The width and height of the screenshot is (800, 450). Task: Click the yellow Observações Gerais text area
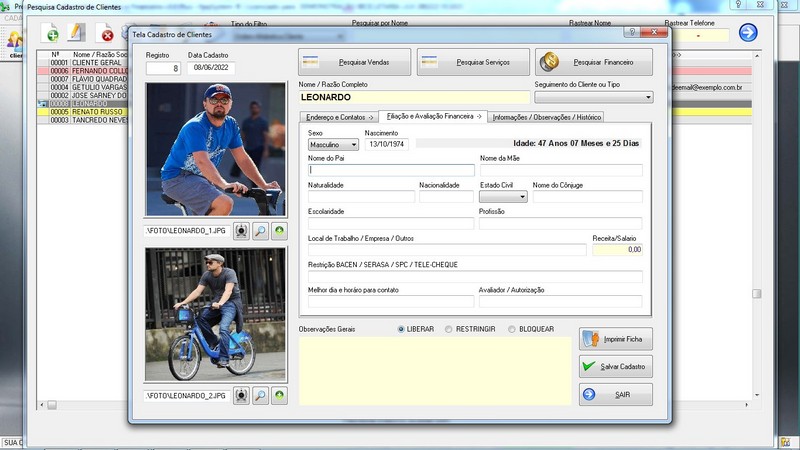435,370
